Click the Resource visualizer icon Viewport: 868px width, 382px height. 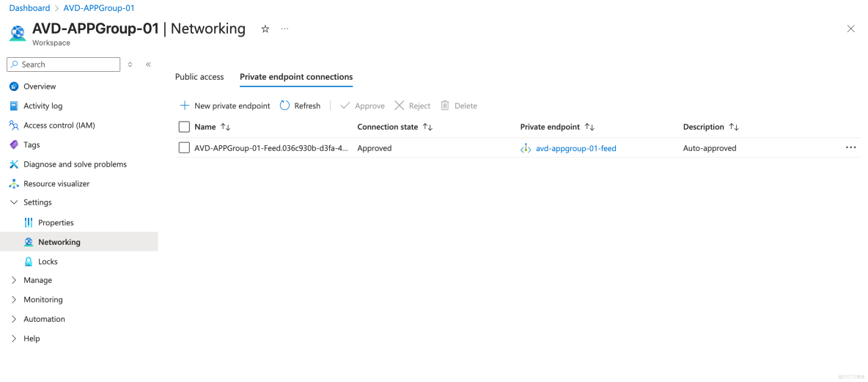click(14, 183)
